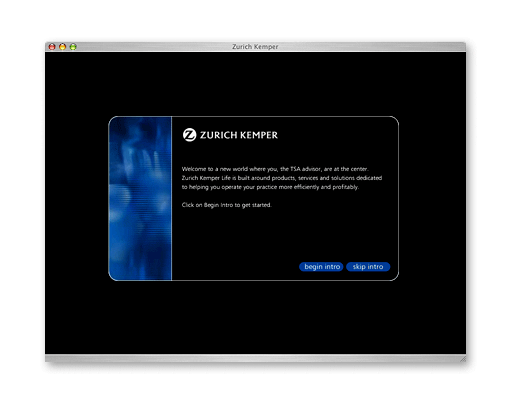Image resolution: width=510 pixels, height=400 pixels.
Task: Click the line starting "Welcome to a new world"
Action: point(275,169)
